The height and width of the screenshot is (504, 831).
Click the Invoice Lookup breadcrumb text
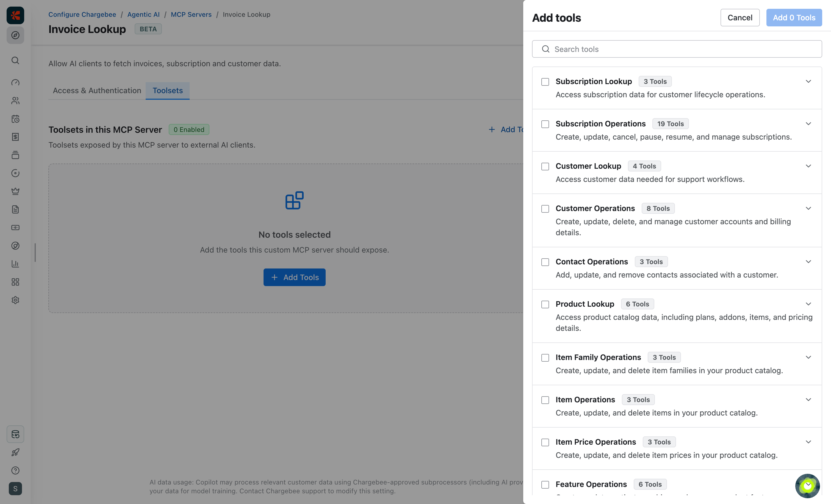point(246,15)
